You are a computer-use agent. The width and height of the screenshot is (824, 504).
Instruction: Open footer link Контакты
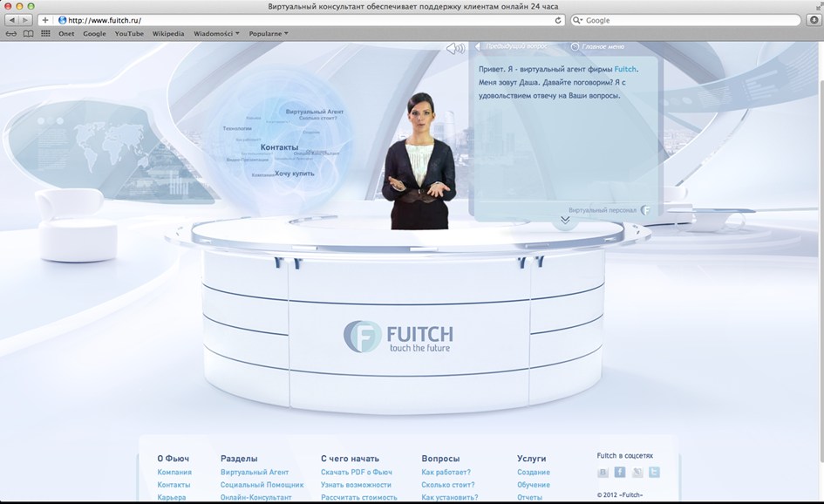tap(174, 485)
